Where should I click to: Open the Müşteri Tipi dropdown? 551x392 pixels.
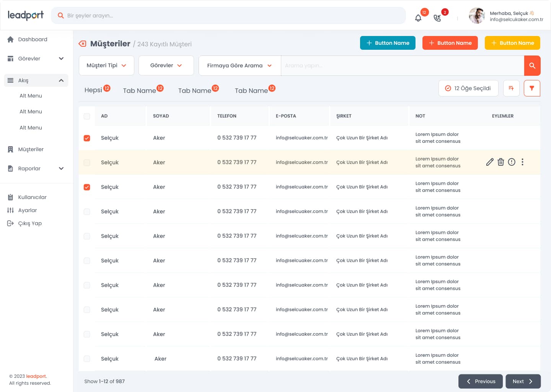pos(106,65)
